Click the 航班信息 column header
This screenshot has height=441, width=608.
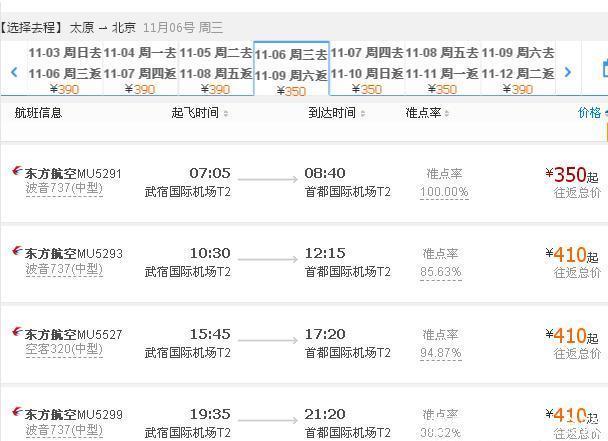click(x=38, y=113)
